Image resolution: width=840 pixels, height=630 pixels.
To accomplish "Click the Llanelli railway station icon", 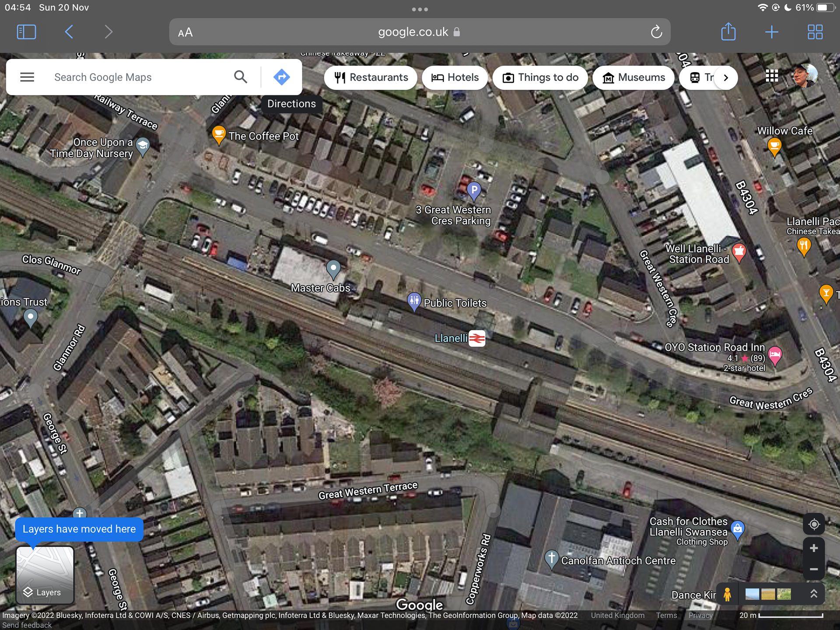I will [477, 338].
